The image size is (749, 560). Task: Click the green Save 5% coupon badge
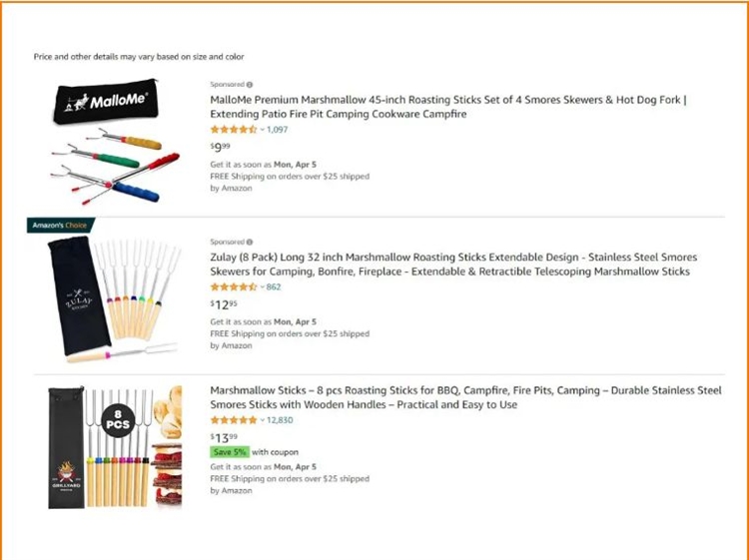point(229,452)
